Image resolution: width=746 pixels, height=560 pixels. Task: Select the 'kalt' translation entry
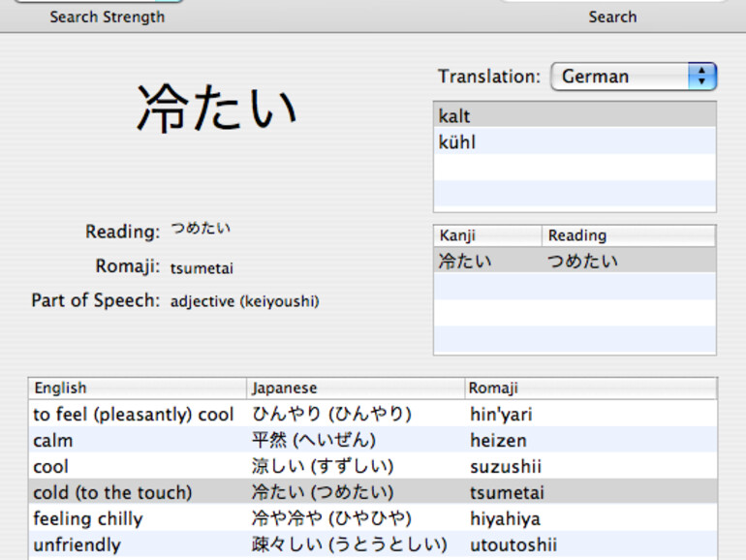[x=574, y=116]
